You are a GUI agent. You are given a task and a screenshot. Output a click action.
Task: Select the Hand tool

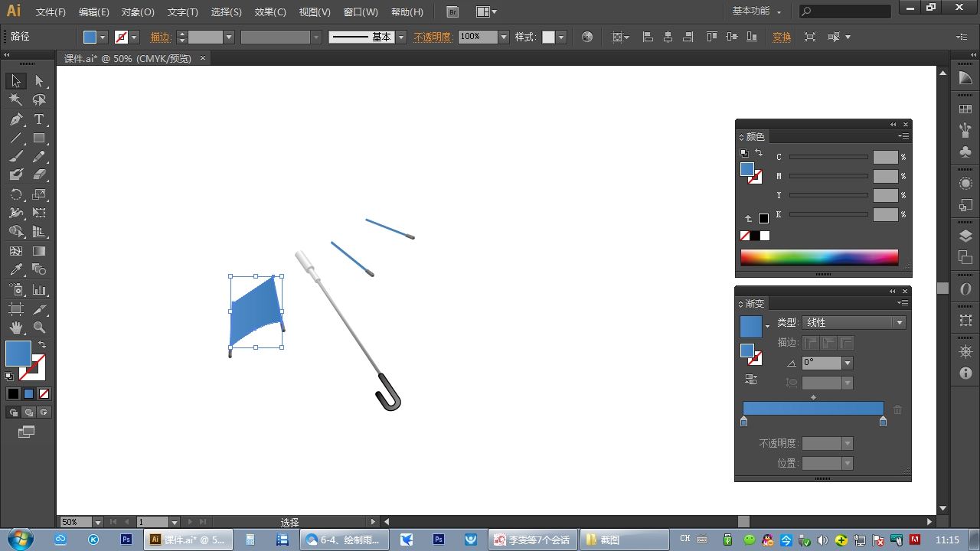(16, 328)
